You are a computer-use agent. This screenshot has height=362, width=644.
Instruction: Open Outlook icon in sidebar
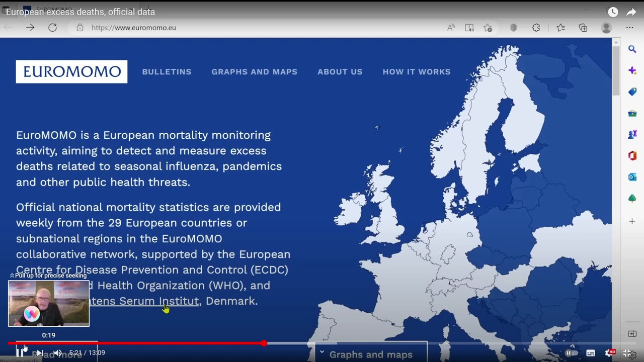[632, 177]
